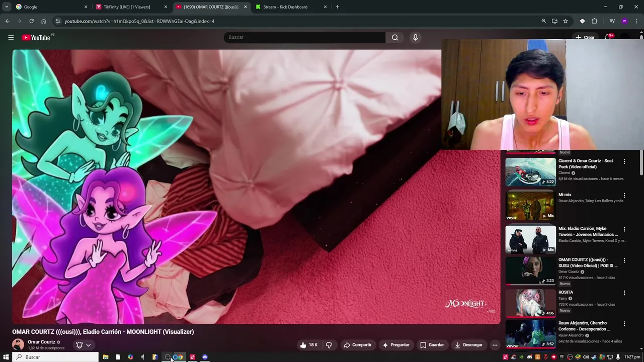
Task: Click the Descargar download button
Action: (x=468, y=345)
